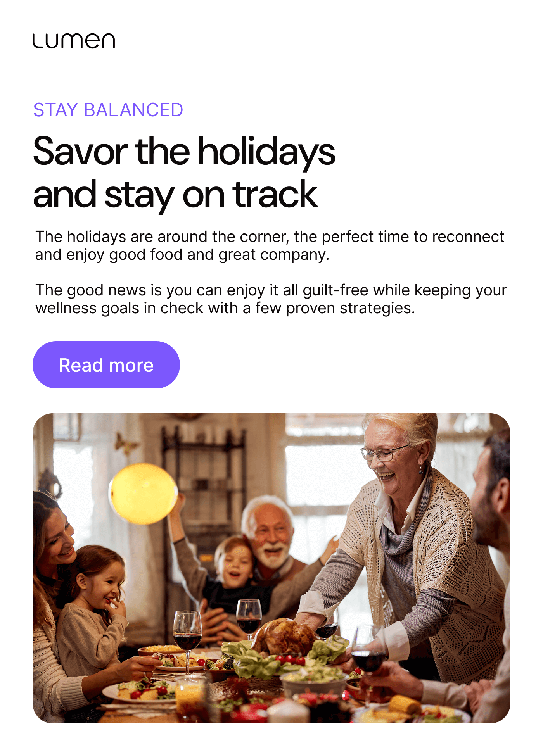The height and width of the screenshot is (756, 543).
Task: Click the Read more button
Action: [106, 365]
